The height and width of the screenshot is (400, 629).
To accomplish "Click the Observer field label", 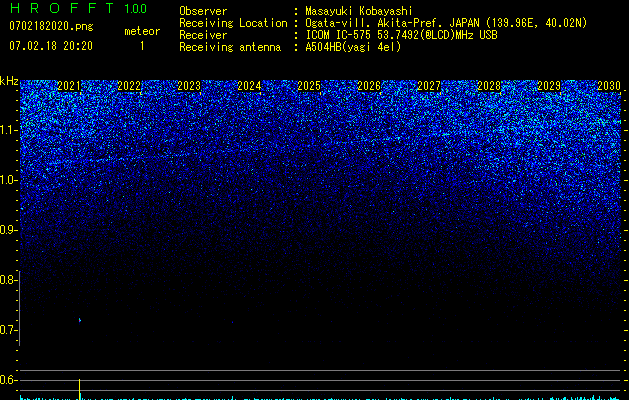I will pyautogui.click(x=203, y=11).
